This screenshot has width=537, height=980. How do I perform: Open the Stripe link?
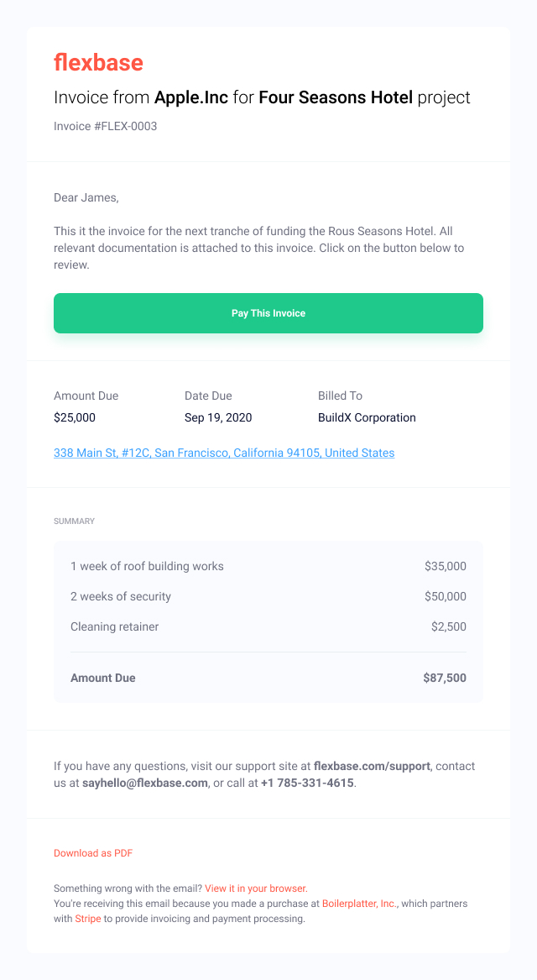point(88,919)
